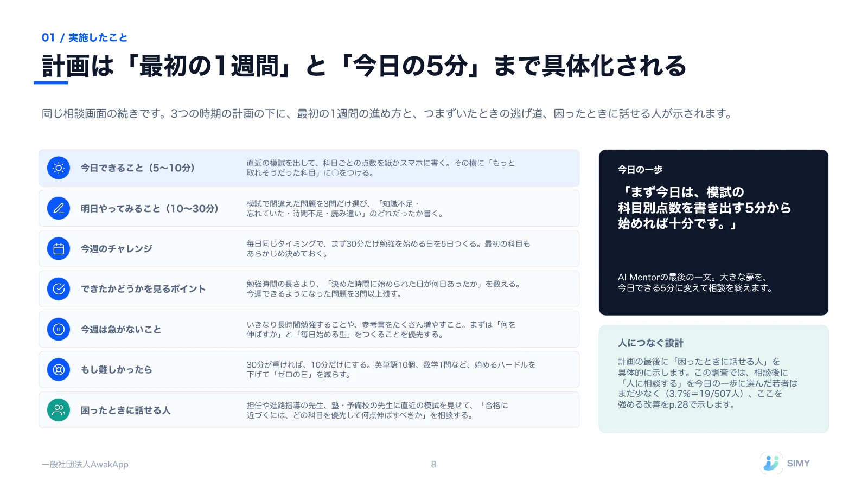Click the paragraph starting 計画の最後に「困ったときに話せる人」
This screenshot has height=488, width=868.
(707, 383)
